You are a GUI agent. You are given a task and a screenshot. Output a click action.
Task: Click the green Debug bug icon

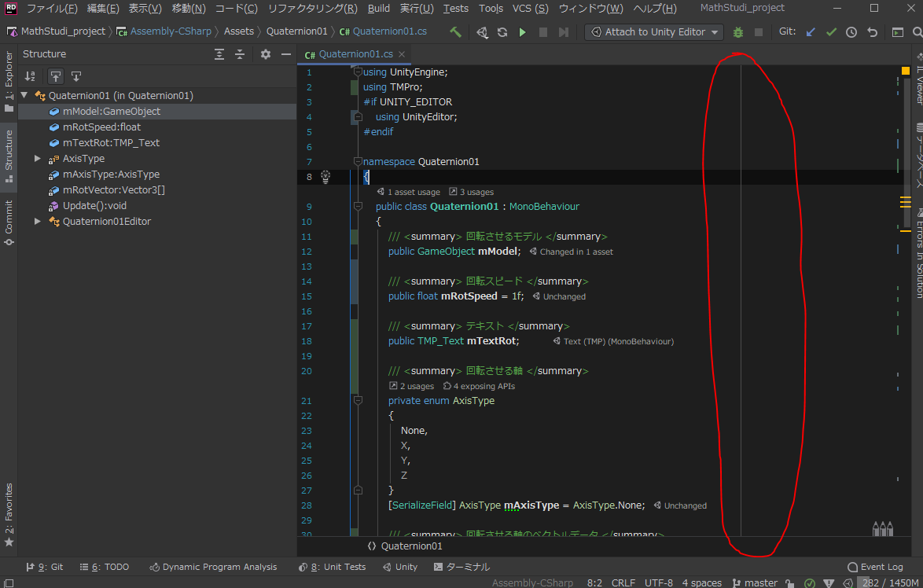pyautogui.click(x=737, y=32)
